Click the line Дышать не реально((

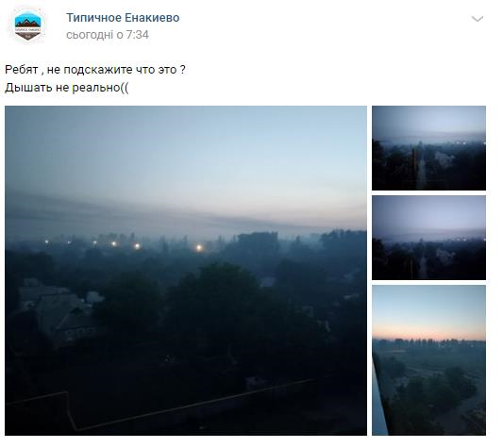[x=67, y=87]
